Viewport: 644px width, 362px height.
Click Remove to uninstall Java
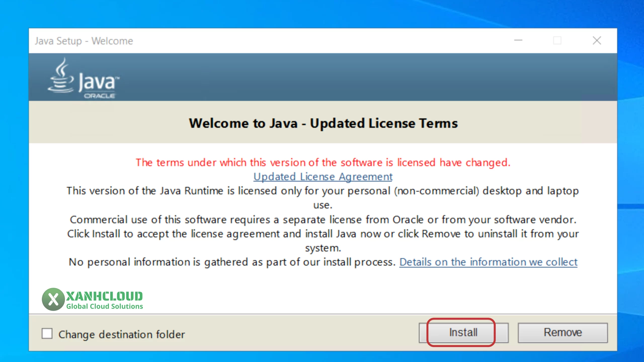click(x=563, y=332)
